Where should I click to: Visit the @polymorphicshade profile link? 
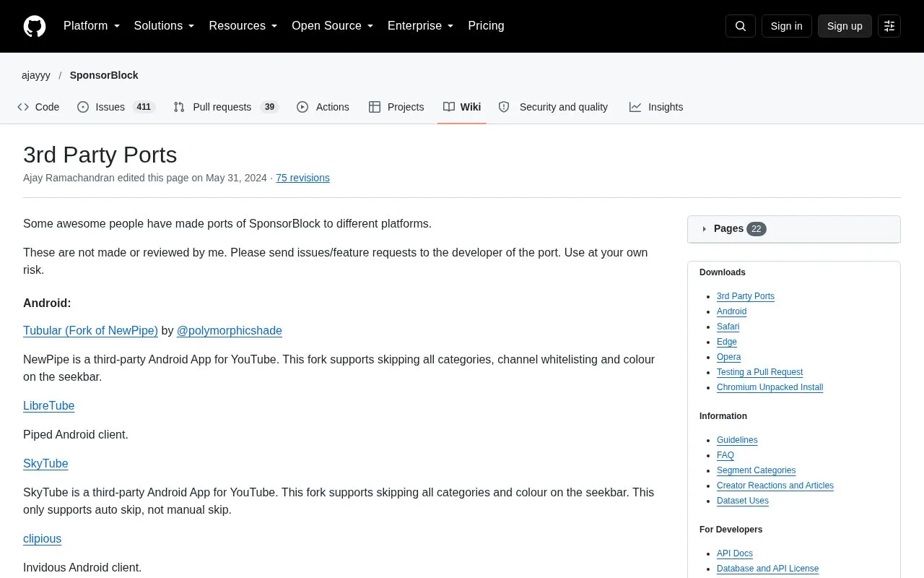click(x=230, y=331)
